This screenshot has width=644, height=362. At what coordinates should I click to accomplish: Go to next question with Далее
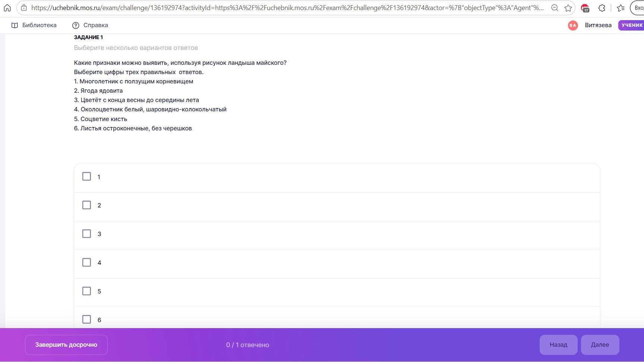coord(600,345)
